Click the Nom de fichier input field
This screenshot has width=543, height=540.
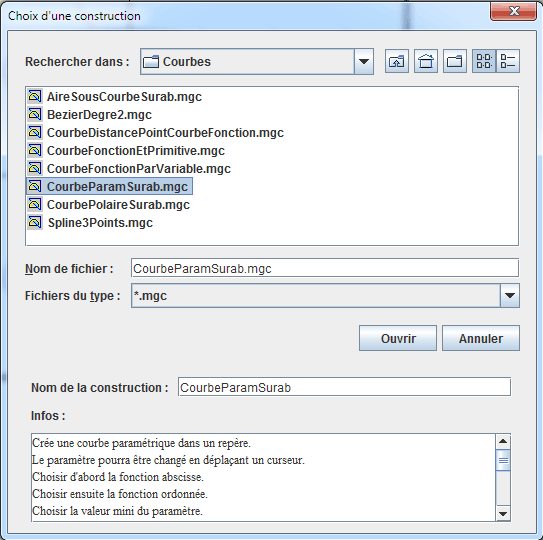click(x=325, y=268)
